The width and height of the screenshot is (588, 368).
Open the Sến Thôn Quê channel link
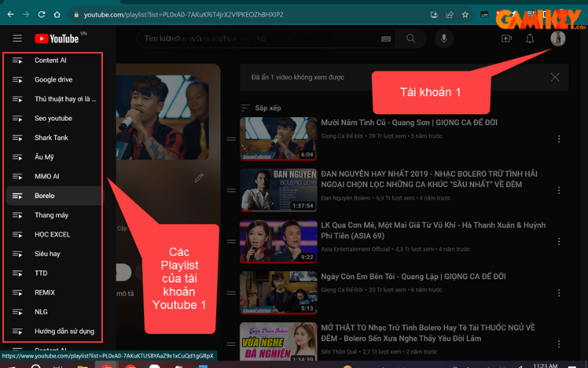tap(339, 352)
